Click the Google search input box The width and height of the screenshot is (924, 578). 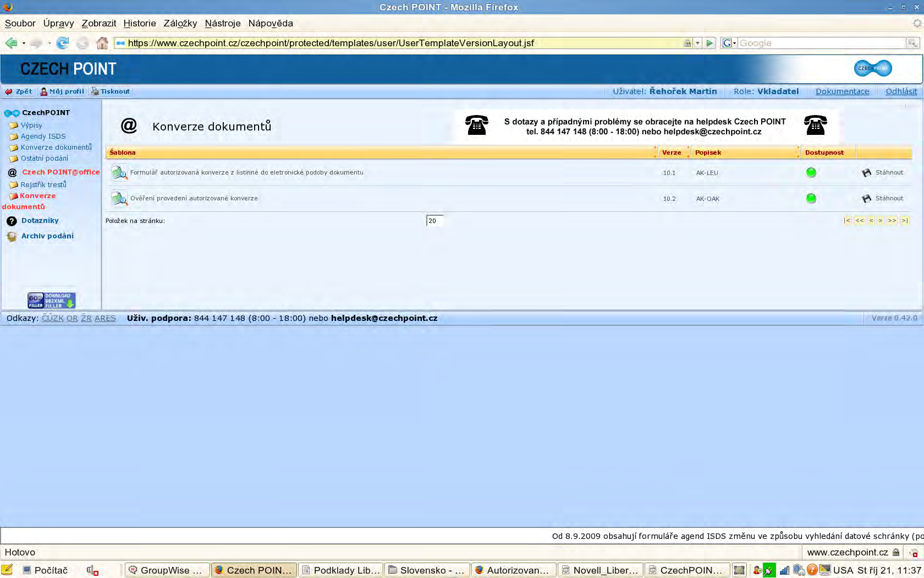click(822, 43)
